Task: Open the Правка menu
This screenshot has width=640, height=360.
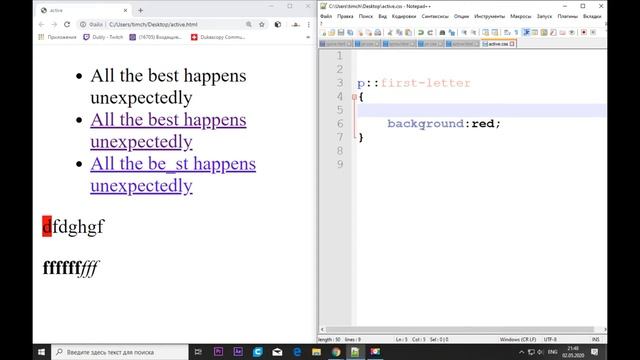Action: coord(345,16)
